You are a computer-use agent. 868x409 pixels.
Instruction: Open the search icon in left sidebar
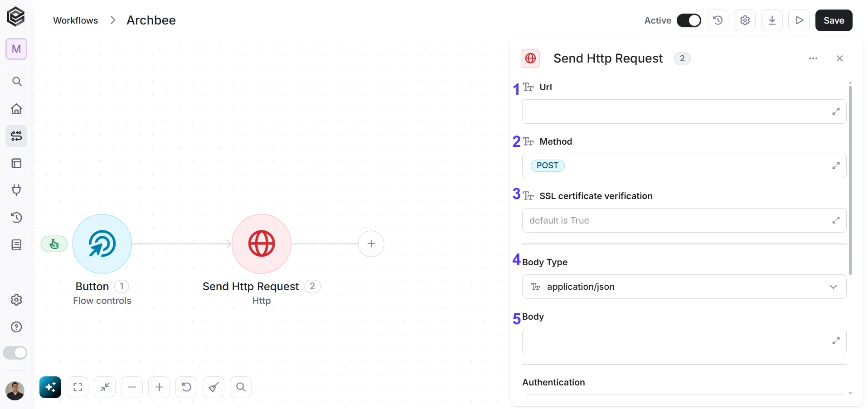pos(17,82)
